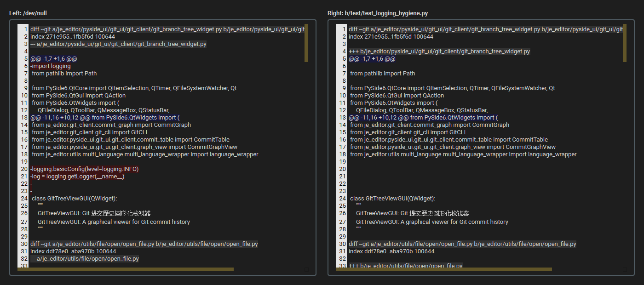This screenshot has height=285, width=644.
Task: Click '@@ -11,16 +10,12 @@' hunk header in left pane
Action: tap(105, 118)
